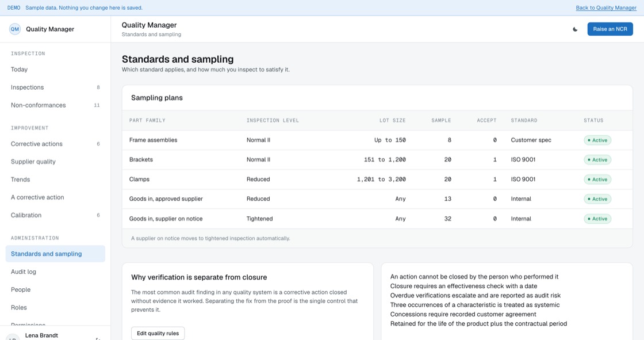Screen dimensions: 644x340
Task: Click rule about action closed by performer
Action: [x=474, y=277]
